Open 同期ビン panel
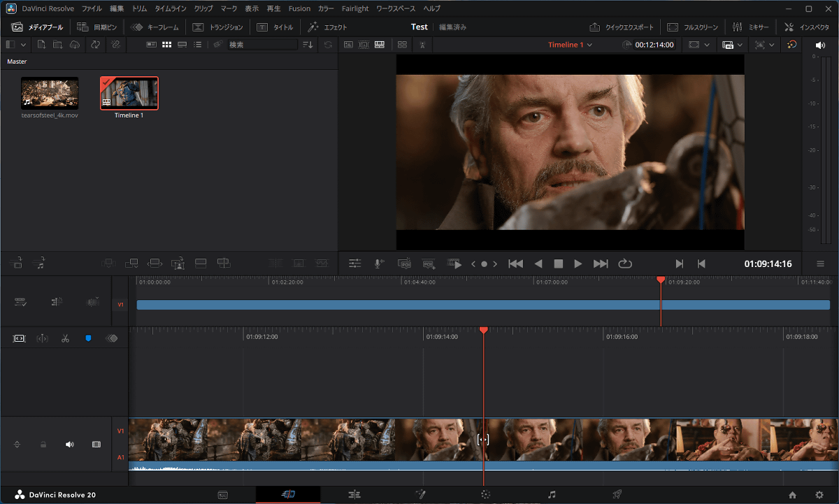839x504 pixels. click(96, 27)
